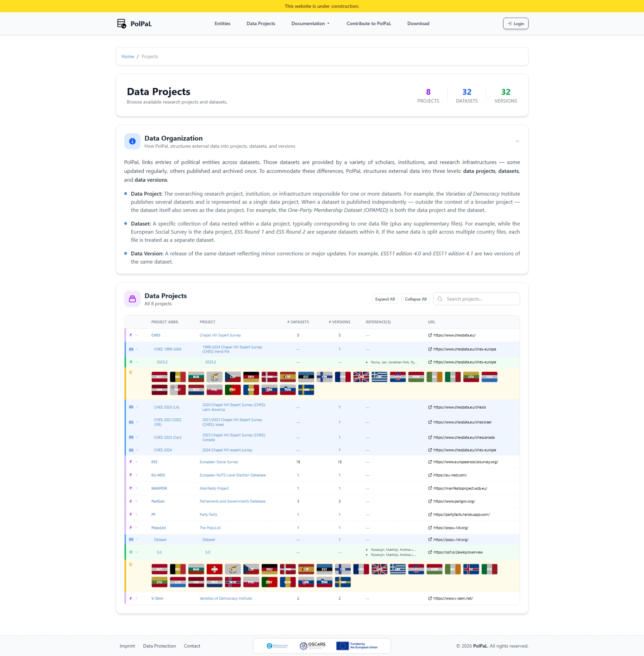The image size is (644, 656).
Task: Click the OSCARS logo in footer
Action: tap(312, 646)
